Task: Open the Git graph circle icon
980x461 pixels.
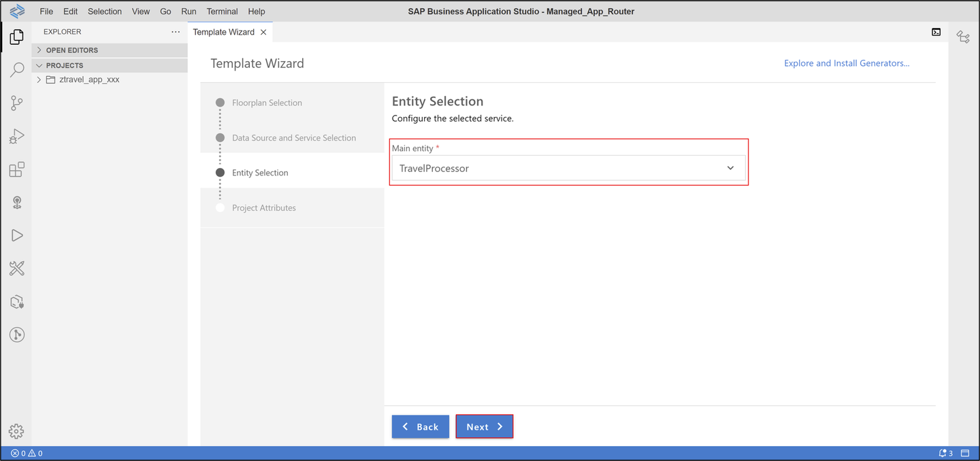Action: click(x=17, y=335)
